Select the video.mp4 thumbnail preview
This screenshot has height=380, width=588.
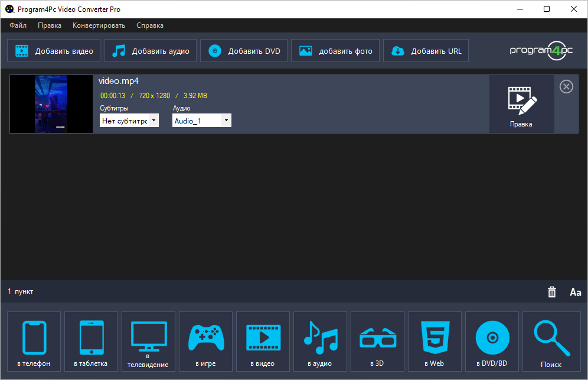(x=51, y=104)
